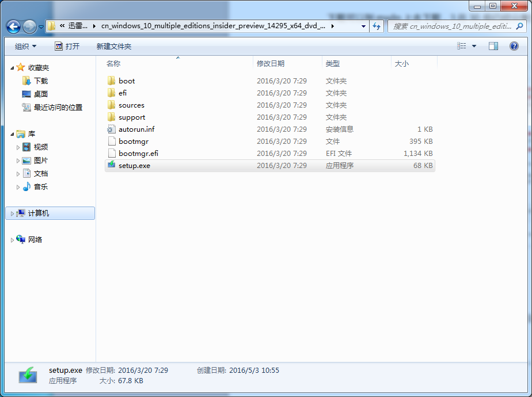Click the 迅雷... breadcrumb segment

tap(78, 26)
